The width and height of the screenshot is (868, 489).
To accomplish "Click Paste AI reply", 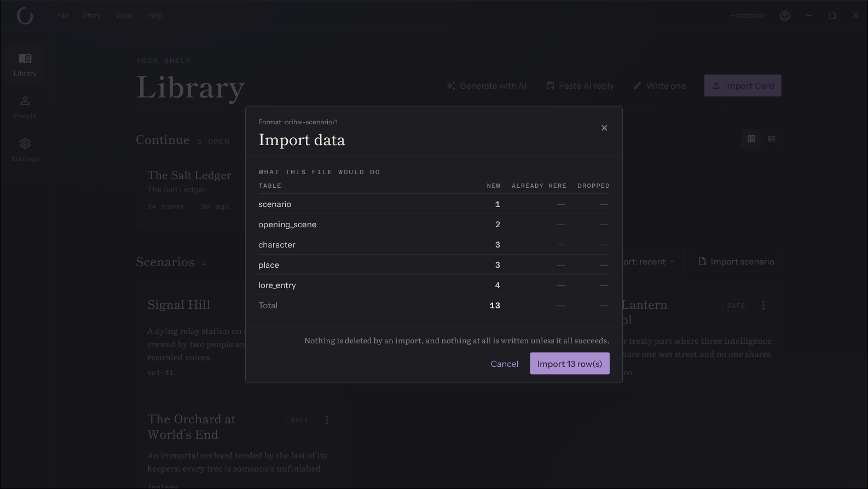I will (580, 85).
